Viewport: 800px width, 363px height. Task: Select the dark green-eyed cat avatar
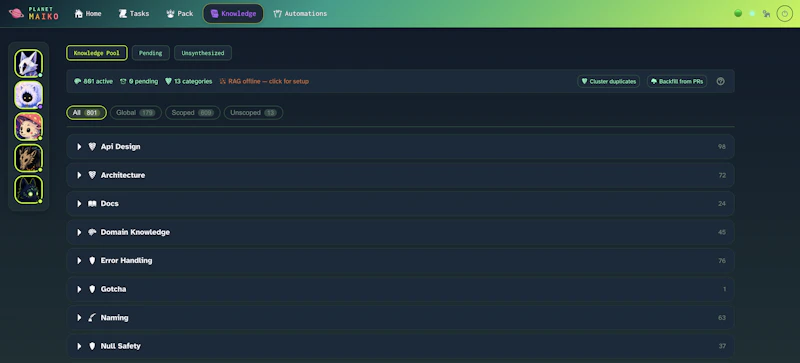point(29,190)
